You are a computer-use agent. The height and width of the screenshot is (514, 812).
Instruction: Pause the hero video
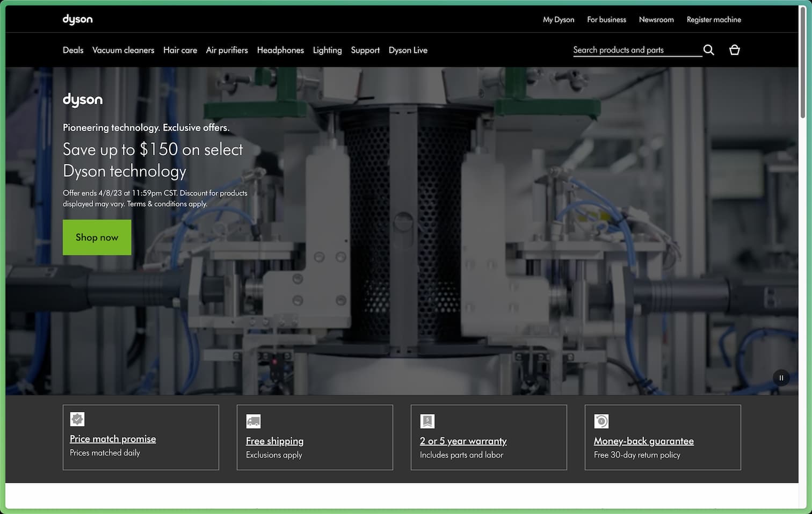point(781,378)
